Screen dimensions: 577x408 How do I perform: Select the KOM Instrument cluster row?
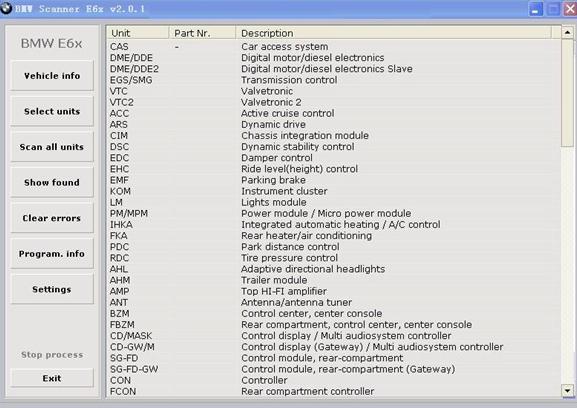(334, 191)
